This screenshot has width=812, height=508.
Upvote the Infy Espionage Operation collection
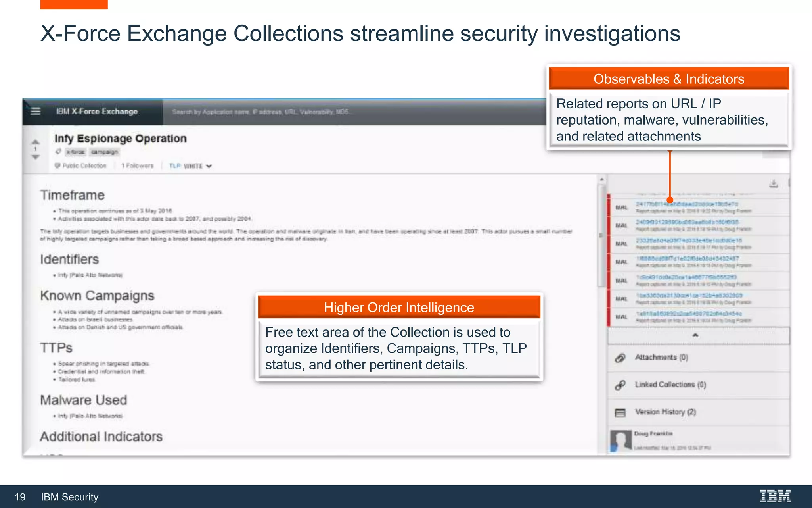pos(35,142)
